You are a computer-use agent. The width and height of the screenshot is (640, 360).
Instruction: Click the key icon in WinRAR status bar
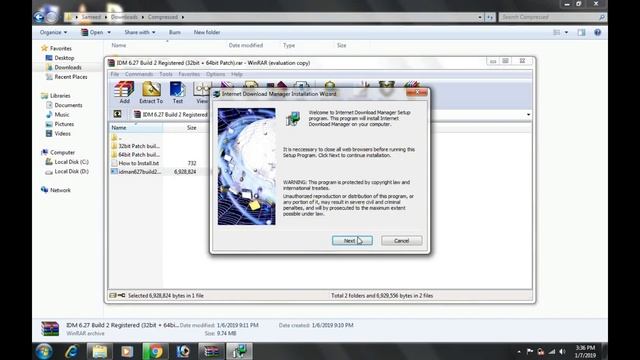click(x=122, y=295)
